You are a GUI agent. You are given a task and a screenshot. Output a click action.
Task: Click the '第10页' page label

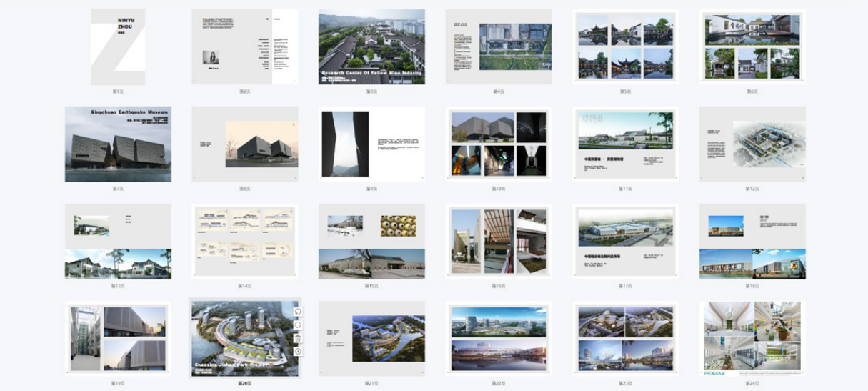(x=499, y=189)
